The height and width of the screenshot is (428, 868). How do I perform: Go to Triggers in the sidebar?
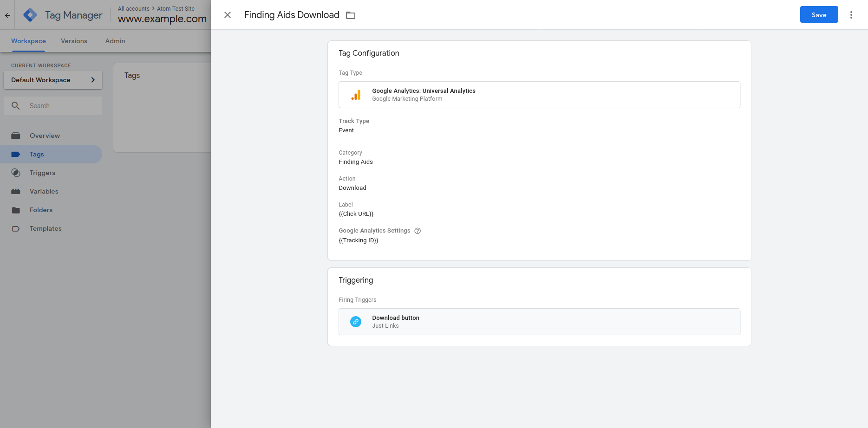click(x=42, y=173)
